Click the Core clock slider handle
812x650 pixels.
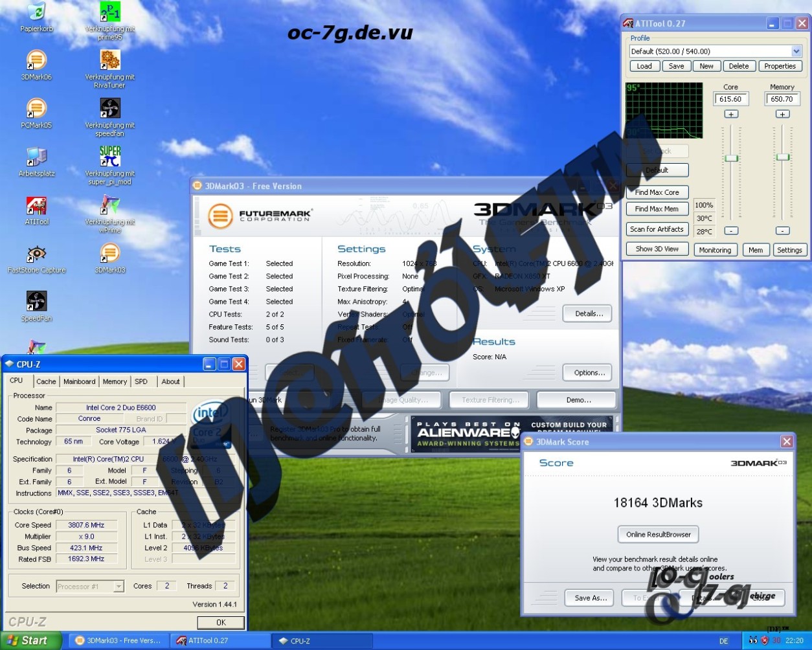tap(731, 158)
